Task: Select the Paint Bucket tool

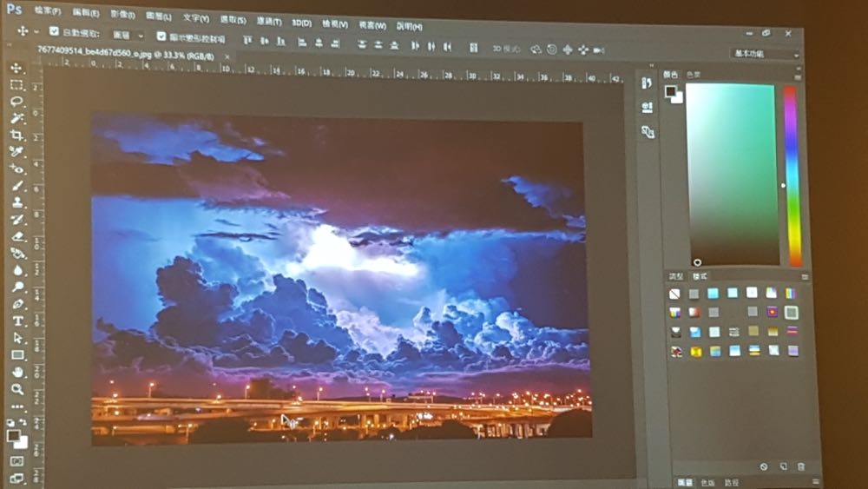Action: [x=17, y=253]
